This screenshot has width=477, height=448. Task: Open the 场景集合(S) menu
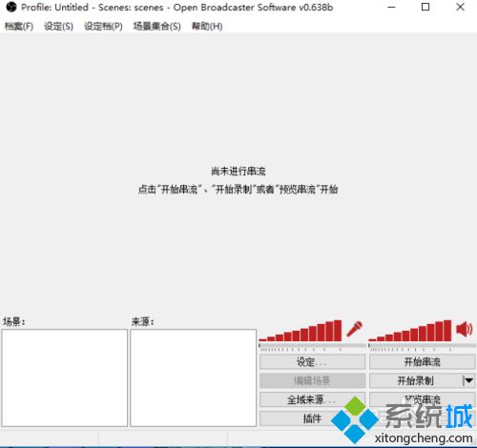pos(156,27)
